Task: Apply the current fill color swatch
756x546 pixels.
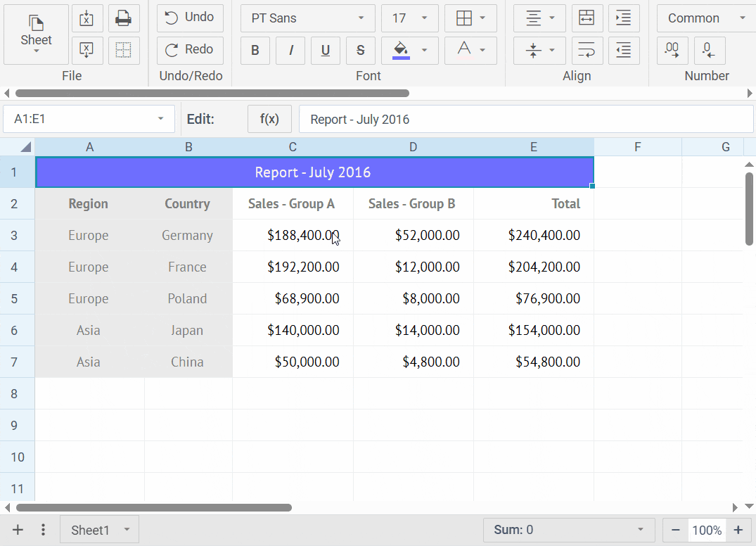Action: tap(401, 51)
